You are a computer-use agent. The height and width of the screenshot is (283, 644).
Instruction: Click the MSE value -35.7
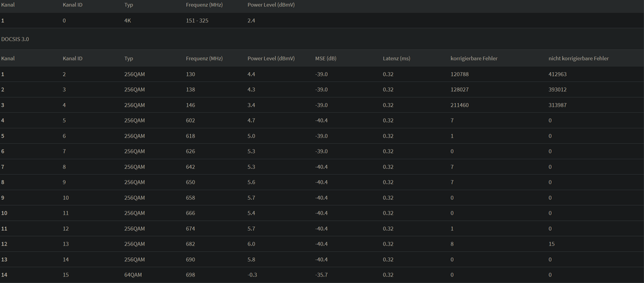point(322,275)
